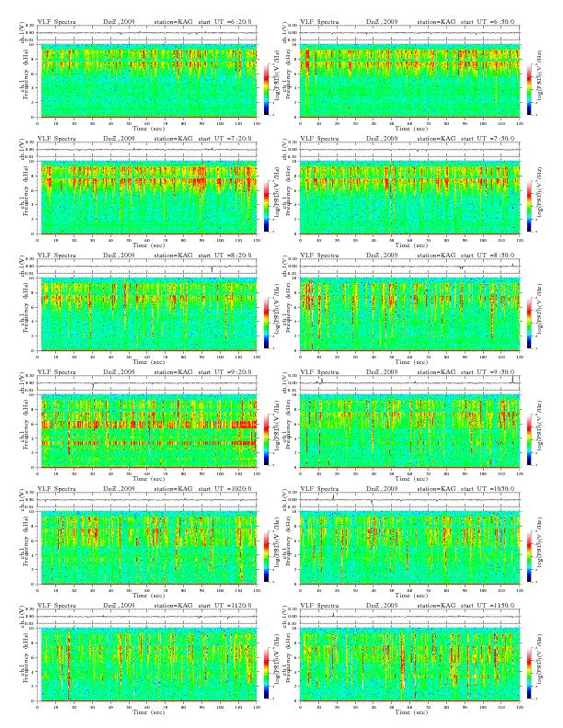Click the PSD color bar of the 11:20:0 panel
This screenshot has width=563, height=728.
266,673
